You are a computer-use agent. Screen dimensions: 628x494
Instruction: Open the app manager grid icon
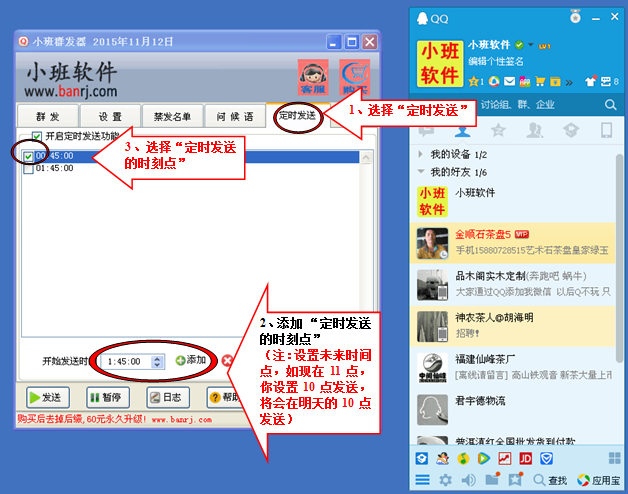click(x=615, y=458)
